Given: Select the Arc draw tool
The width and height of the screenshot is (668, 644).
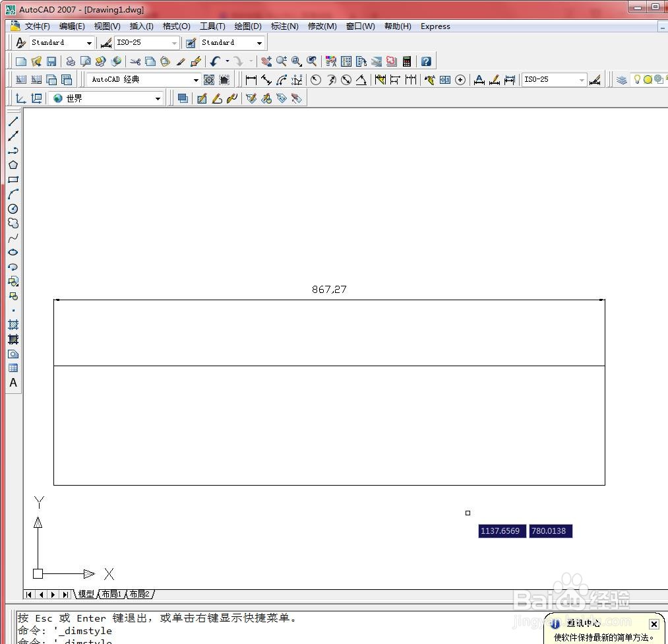Looking at the screenshot, I should pyautogui.click(x=13, y=194).
